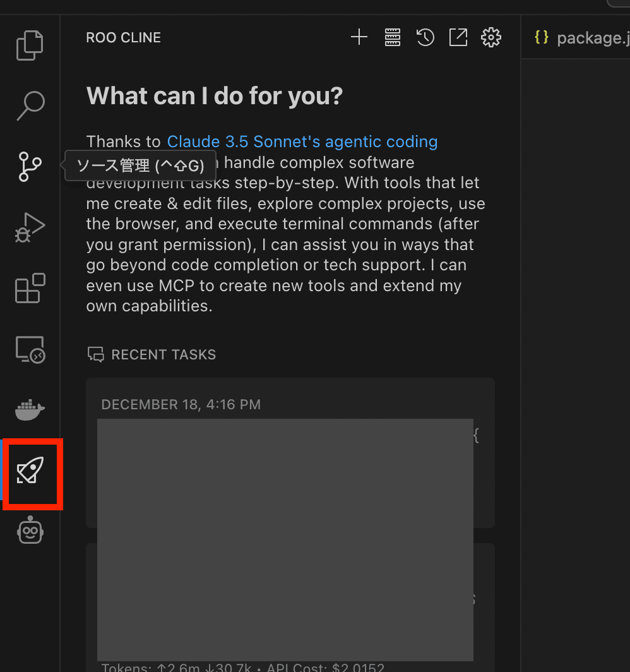630x672 pixels.
Task: Open the Search view magnifier icon
Action: (30, 106)
